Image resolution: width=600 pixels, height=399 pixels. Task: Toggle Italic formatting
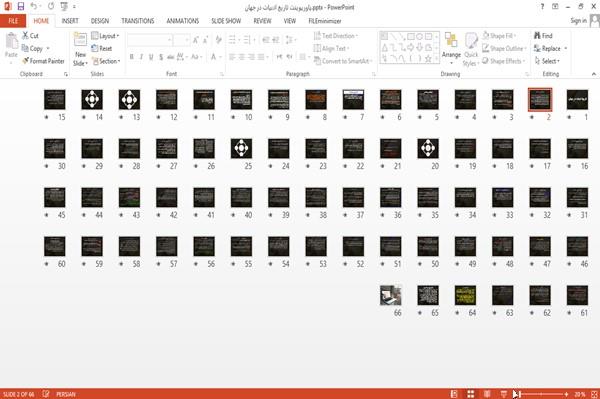pyautogui.click(x=141, y=57)
